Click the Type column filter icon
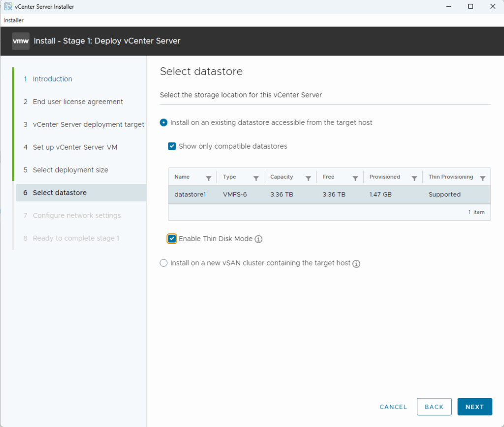This screenshot has height=427, width=504. click(x=256, y=179)
